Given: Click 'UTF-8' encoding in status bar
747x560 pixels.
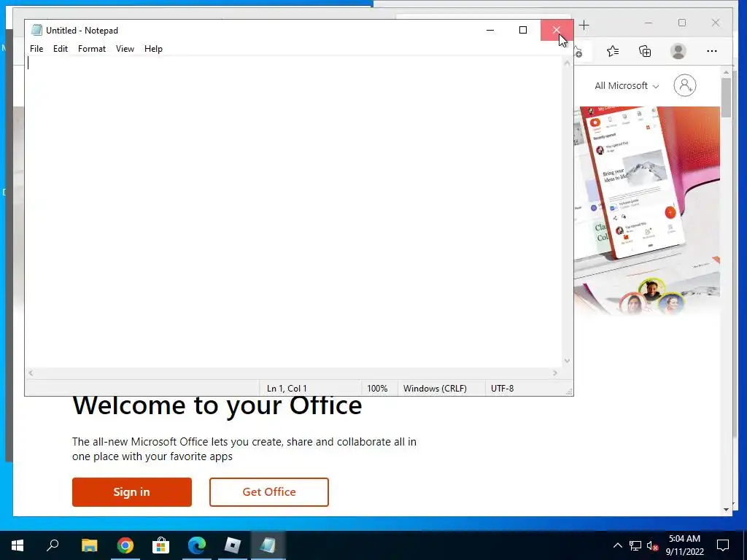Looking at the screenshot, I should (x=502, y=389).
